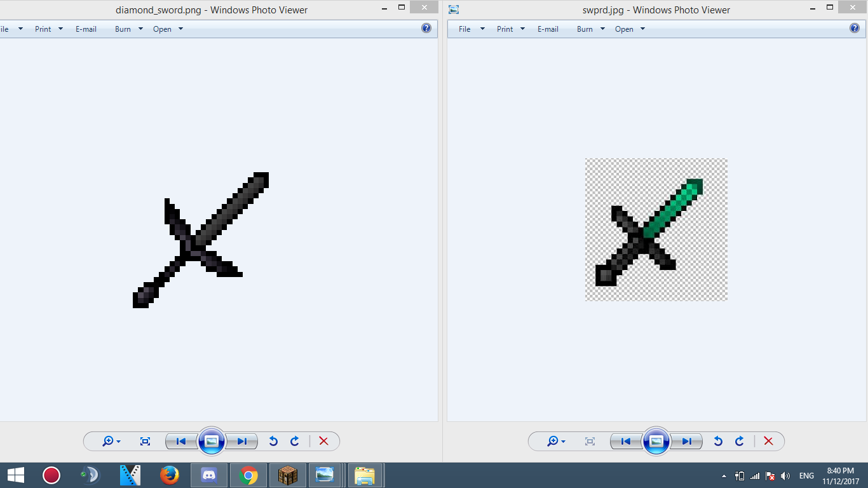The width and height of the screenshot is (868, 488).
Task: Expand Burn dropdown arrow in swprd.jpg window
Action: (602, 29)
